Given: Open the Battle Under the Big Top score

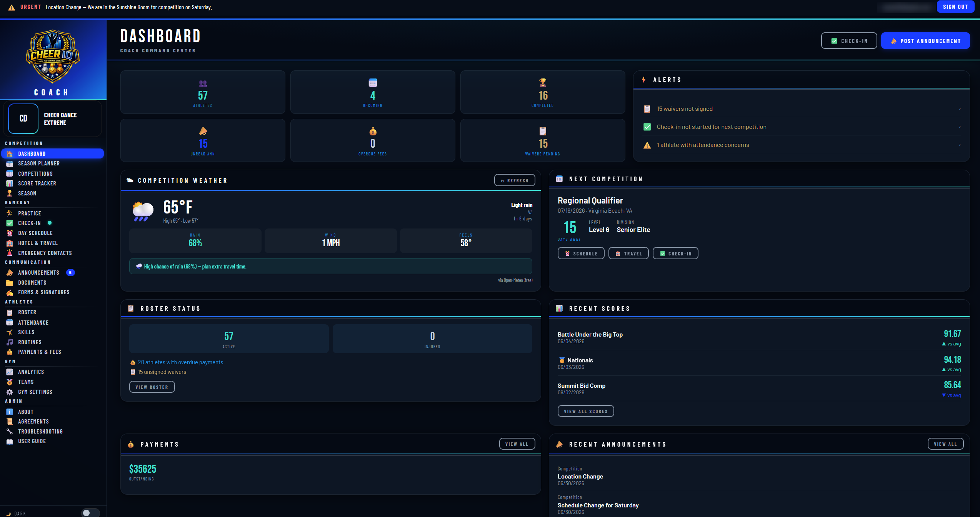Looking at the screenshot, I should [x=759, y=338].
